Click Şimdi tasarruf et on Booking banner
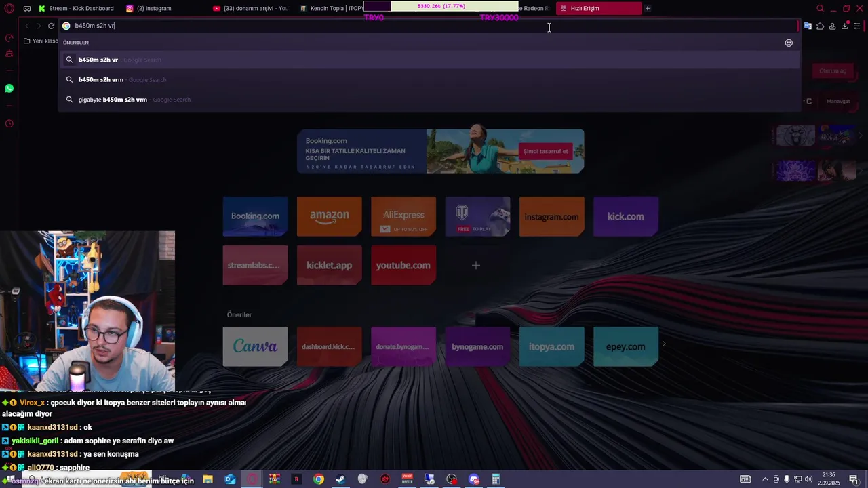The width and height of the screenshot is (868, 488). click(545, 151)
